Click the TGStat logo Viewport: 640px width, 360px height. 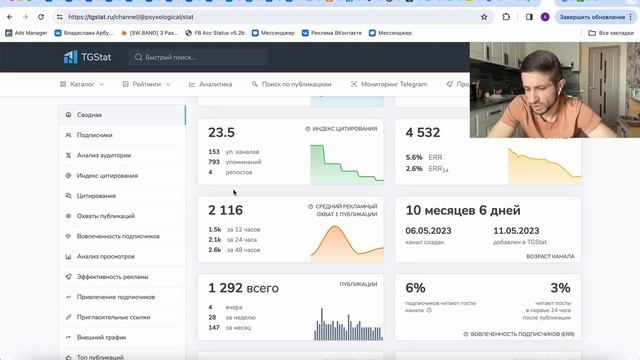[x=87, y=57]
